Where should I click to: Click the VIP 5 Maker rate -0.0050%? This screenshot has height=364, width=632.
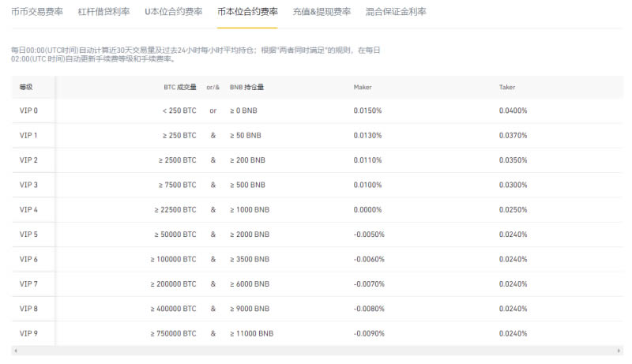(369, 235)
